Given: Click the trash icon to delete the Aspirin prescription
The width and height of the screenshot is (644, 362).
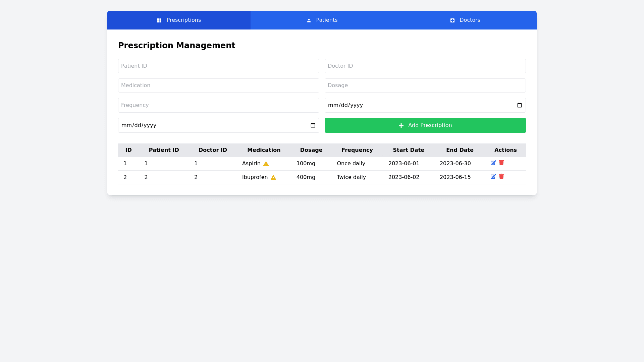Looking at the screenshot, I should pyautogui.click(x=501, y=163).
